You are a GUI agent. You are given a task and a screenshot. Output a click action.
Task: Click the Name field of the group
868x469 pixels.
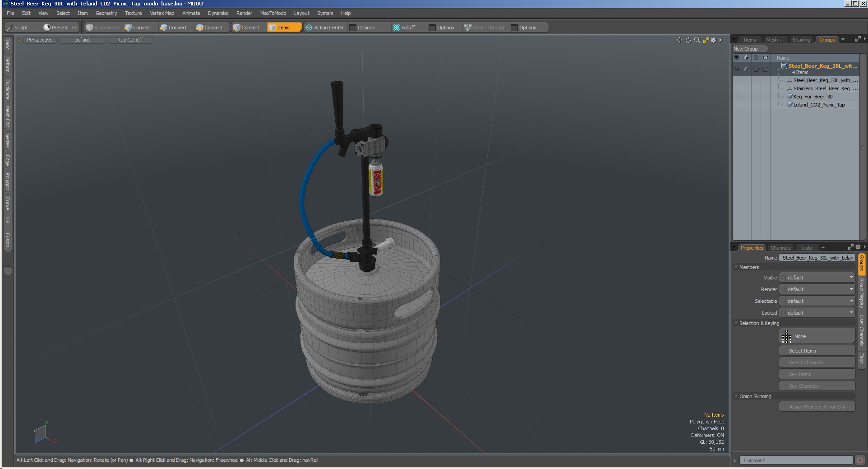[x=817, y=258]
